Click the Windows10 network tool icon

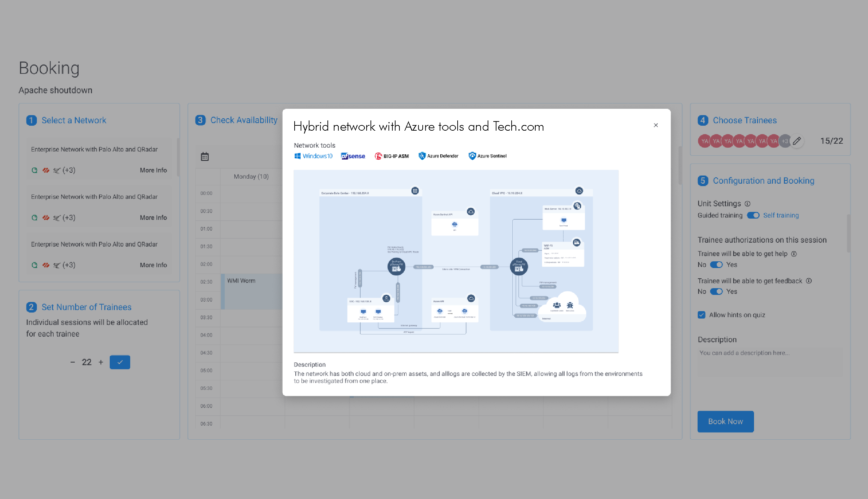[313, 156]
